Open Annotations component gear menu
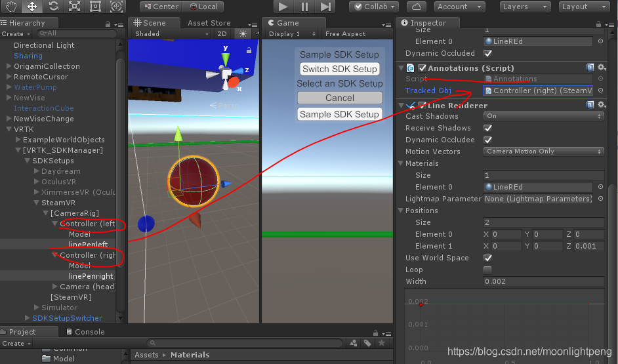This screenshot has width=618, height=364. (602, 68)
